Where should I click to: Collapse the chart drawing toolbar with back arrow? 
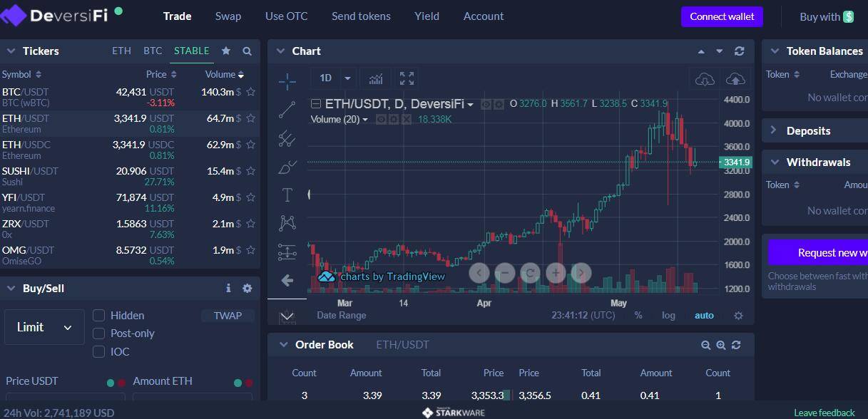[x=287, y=281]
